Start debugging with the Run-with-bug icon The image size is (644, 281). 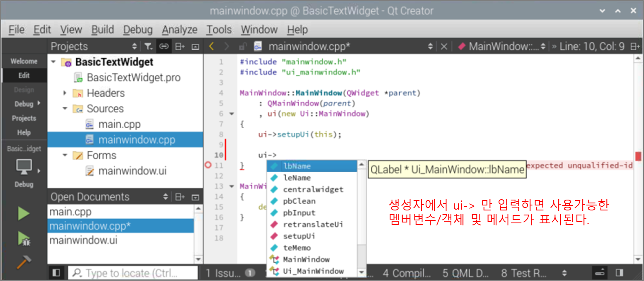24,238
